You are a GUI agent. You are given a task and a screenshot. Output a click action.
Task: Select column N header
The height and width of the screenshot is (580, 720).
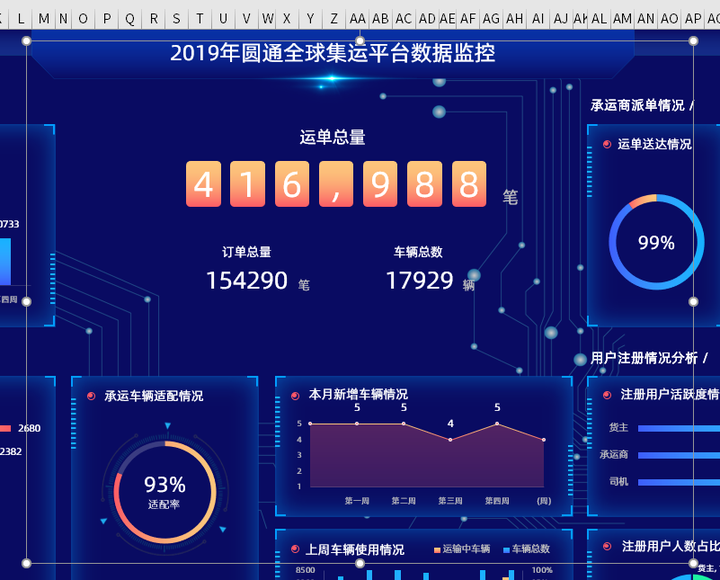coord(63,19)
